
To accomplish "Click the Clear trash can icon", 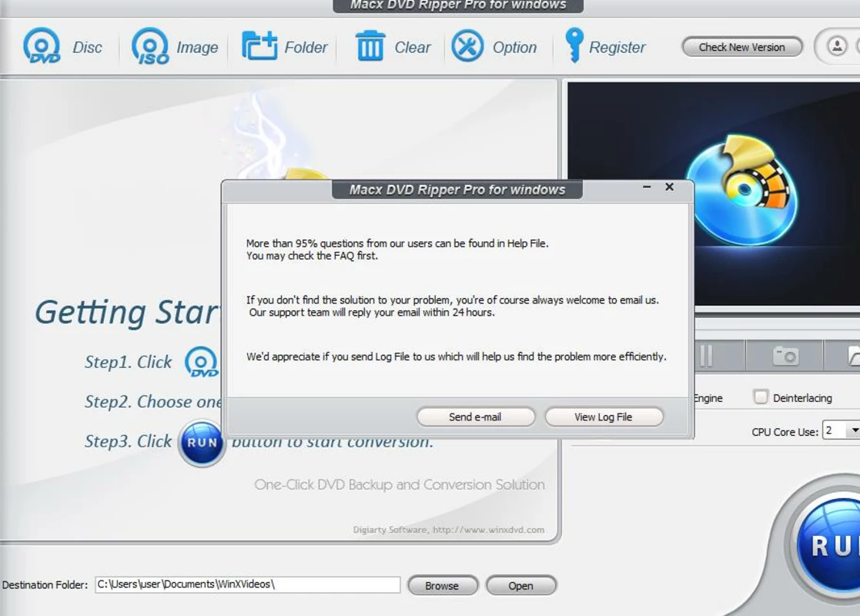I will [370, 46].
